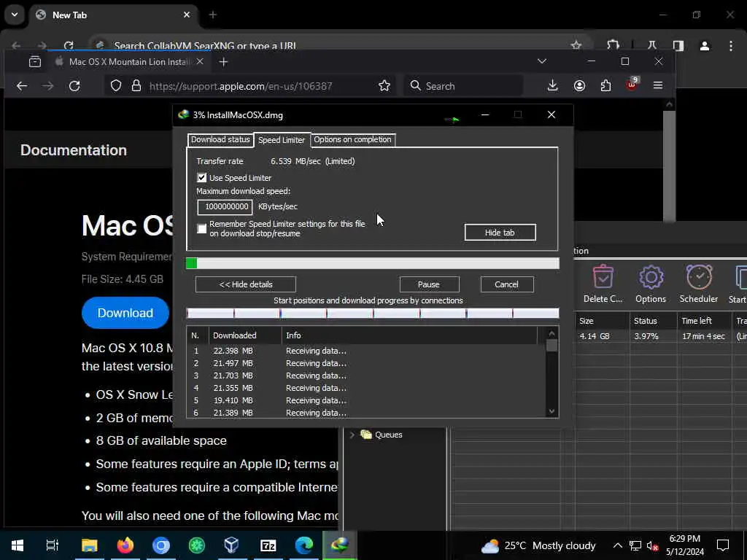This screenshot has height=560, width=747.
Task: Click maximum download speed input field
Action: click(225, 206)
